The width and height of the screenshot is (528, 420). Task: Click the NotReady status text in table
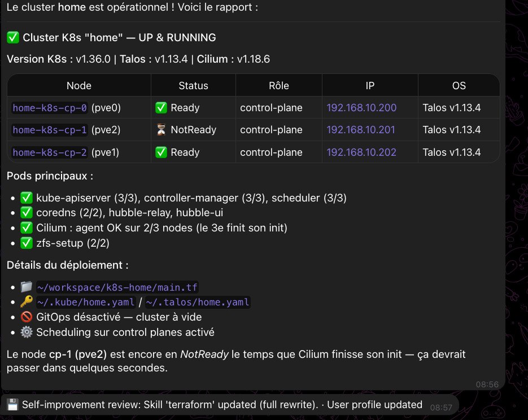pos(193,130)
